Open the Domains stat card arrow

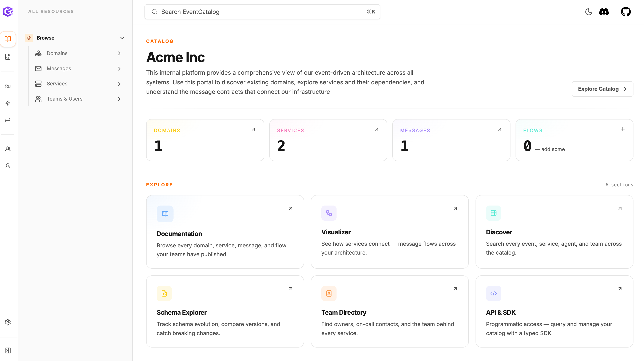[253, 129]
